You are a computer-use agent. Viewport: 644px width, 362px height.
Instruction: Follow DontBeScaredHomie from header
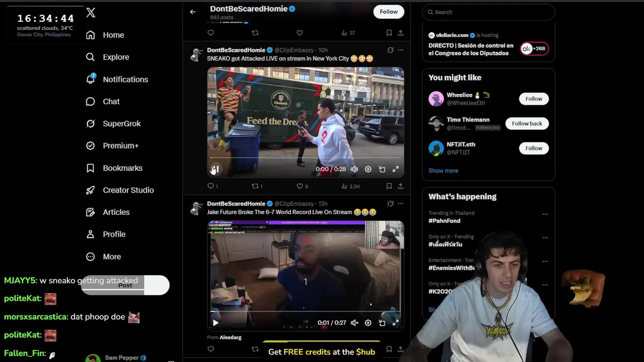point(388,12)
